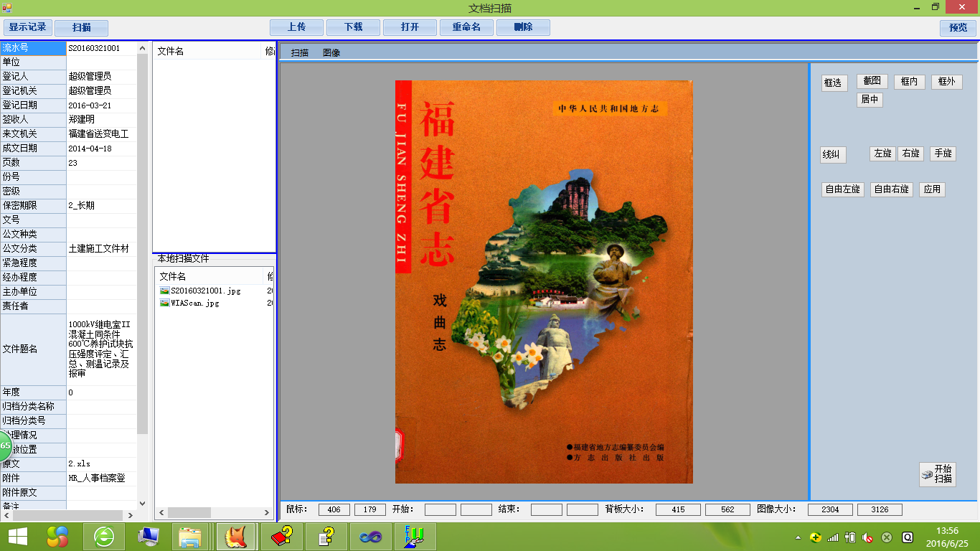The image size is (980, 551).
Task: Click 保密期限 value 2_长期
Action: pos(101,206)
